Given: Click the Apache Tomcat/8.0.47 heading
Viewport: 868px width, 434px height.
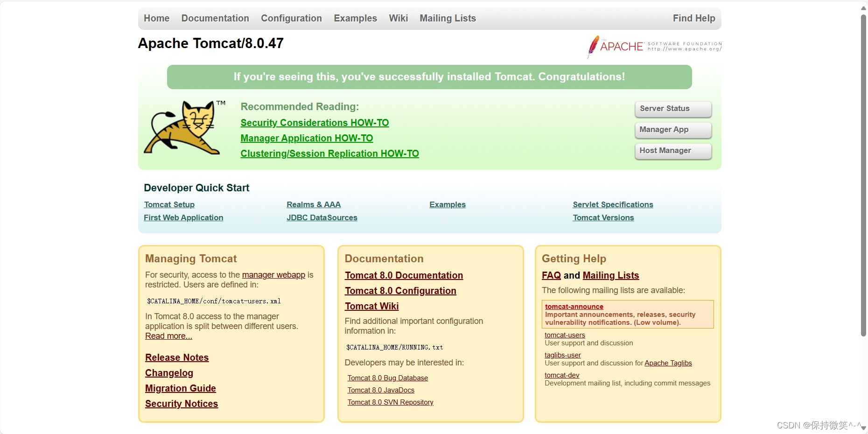Looking at the screenshot, I should tap(210, 43).
